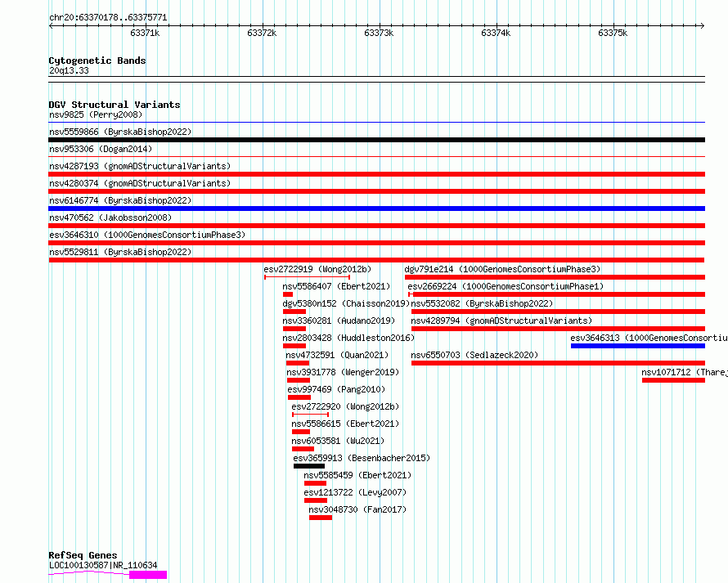The height and width of the screenshot is (583, 728).
Task: Click the RefSeq Genes track title
Action: pyautogui.click(x=83, y=556)
